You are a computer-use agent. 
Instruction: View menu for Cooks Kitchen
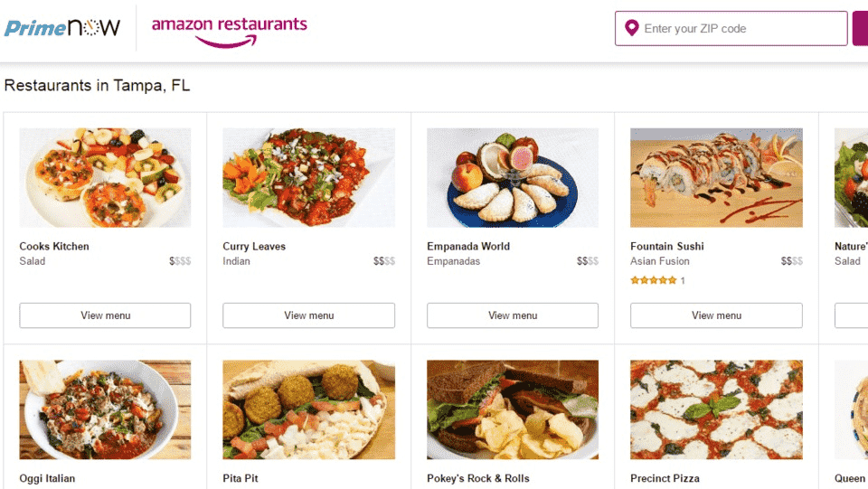coord(105,315)
